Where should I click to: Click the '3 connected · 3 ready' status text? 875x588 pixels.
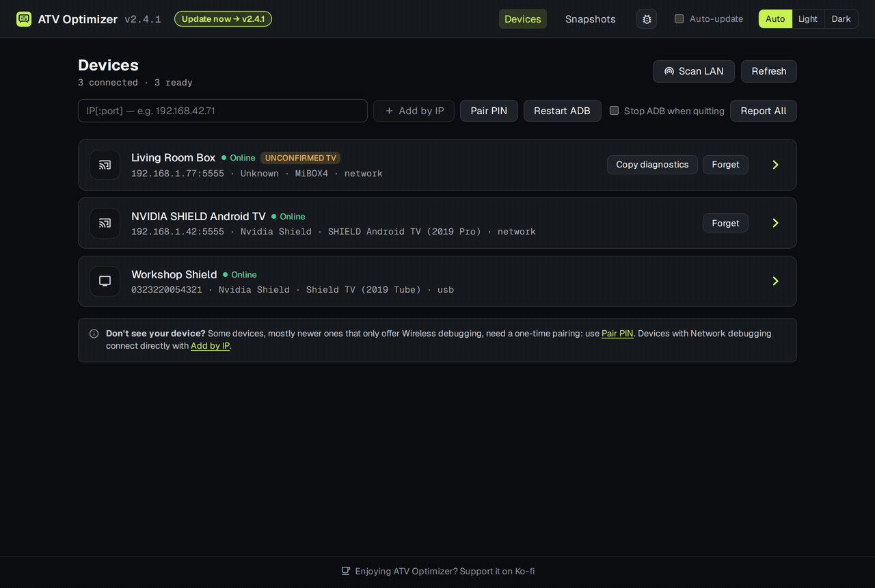135,83
